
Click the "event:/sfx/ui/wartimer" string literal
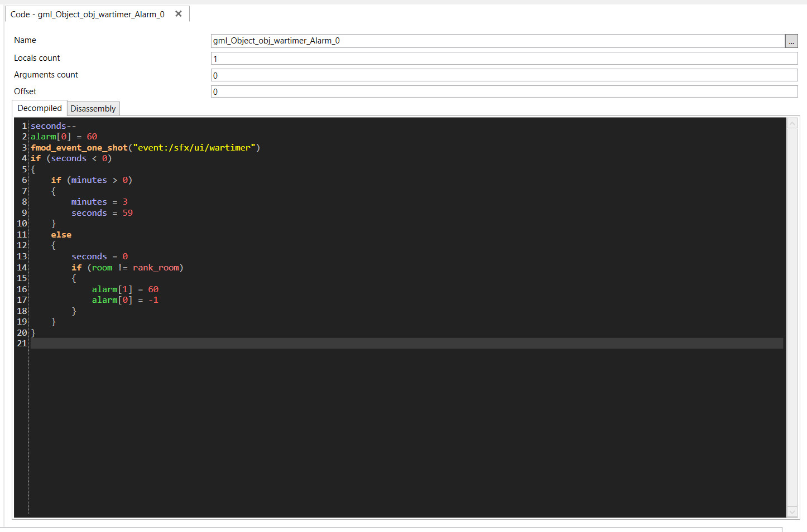(194, 148)
